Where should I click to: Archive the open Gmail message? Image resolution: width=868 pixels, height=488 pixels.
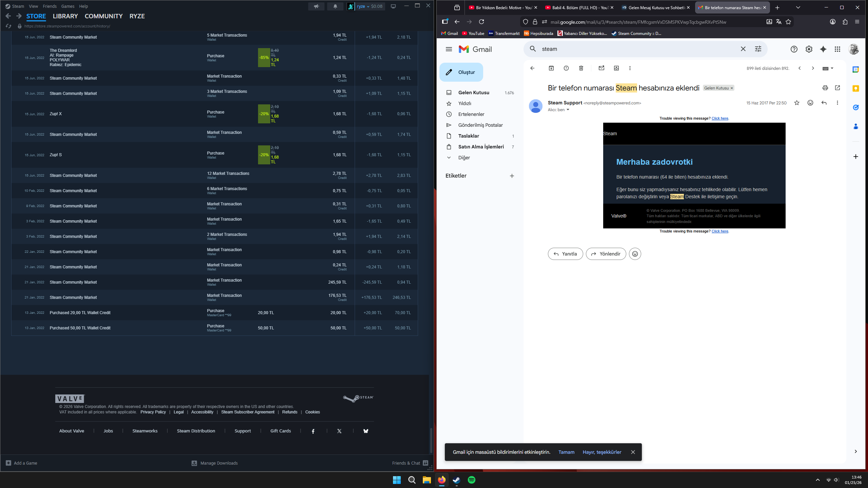pos(551,68)
